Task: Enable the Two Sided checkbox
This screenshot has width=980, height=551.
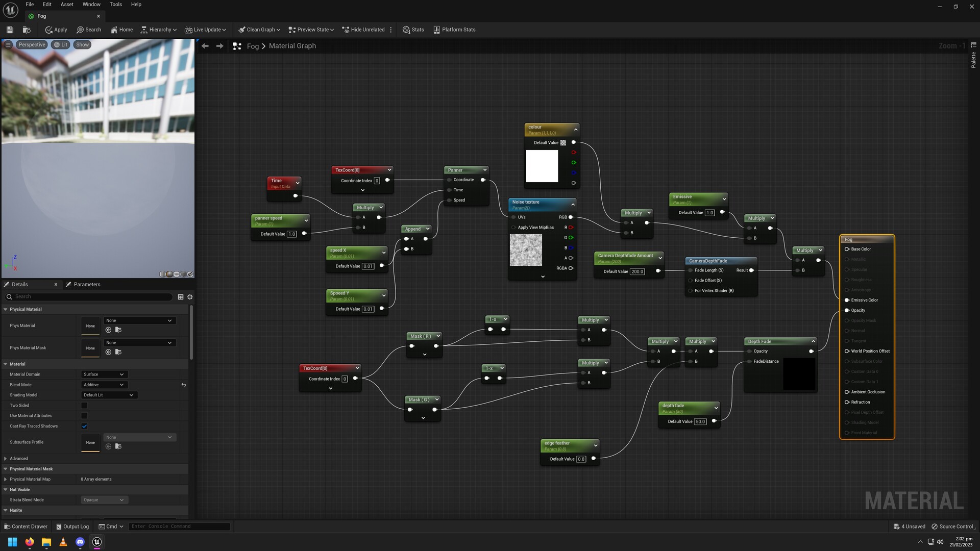Action: [84, 406]
